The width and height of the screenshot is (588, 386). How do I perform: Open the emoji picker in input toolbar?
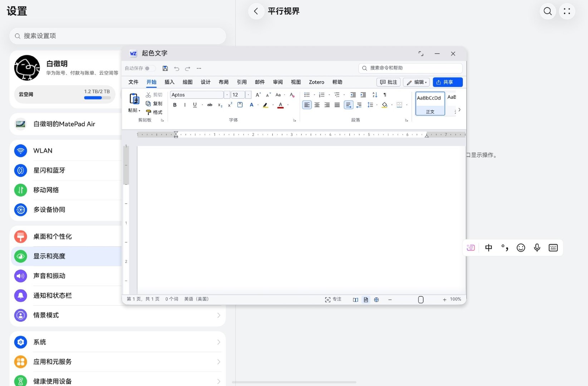(521, 248)
